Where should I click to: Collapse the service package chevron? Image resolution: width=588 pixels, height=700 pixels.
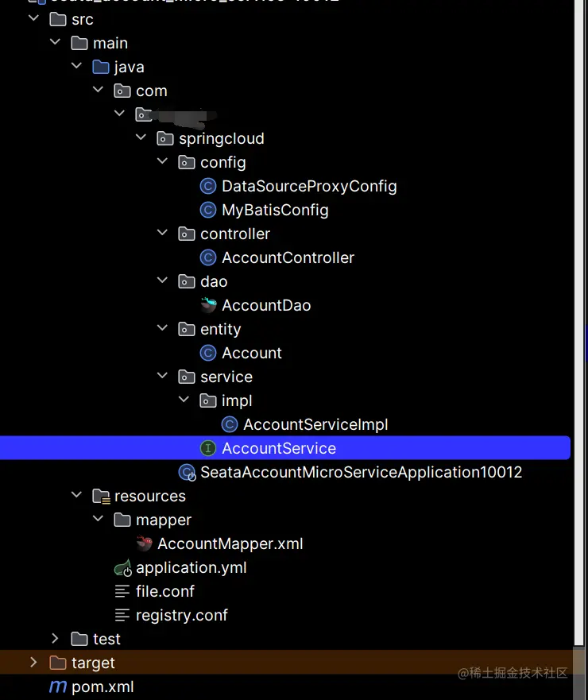pyautogui.click(x=163, y=377)
